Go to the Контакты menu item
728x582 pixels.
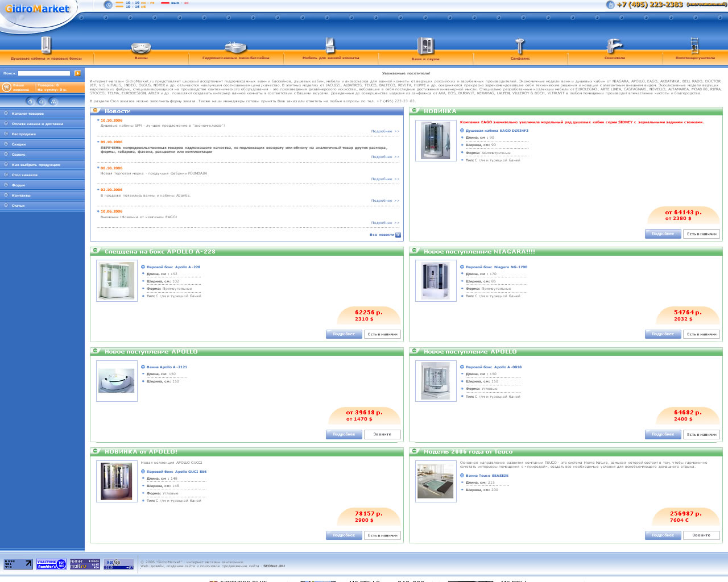click(21, 196)
